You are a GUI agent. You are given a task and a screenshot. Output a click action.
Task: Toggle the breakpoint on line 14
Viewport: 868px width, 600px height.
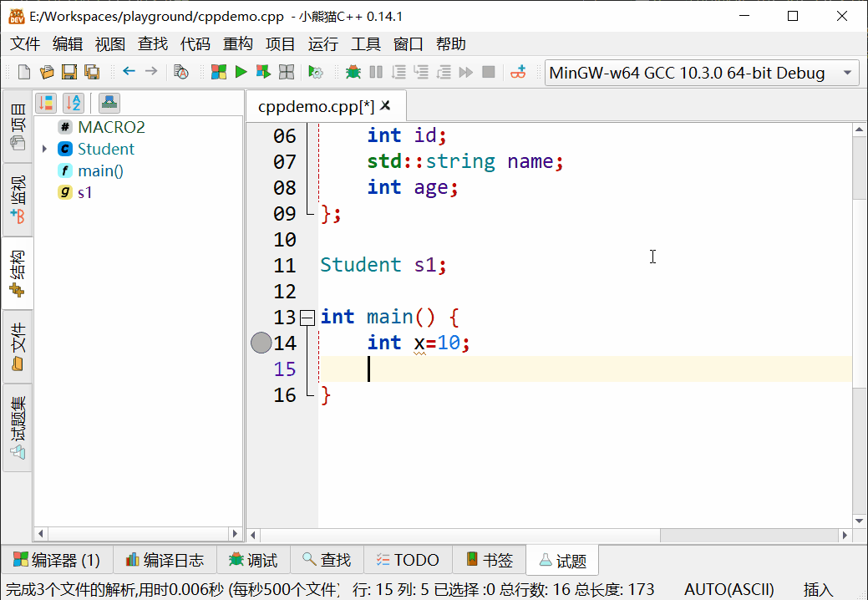(261, 343)
